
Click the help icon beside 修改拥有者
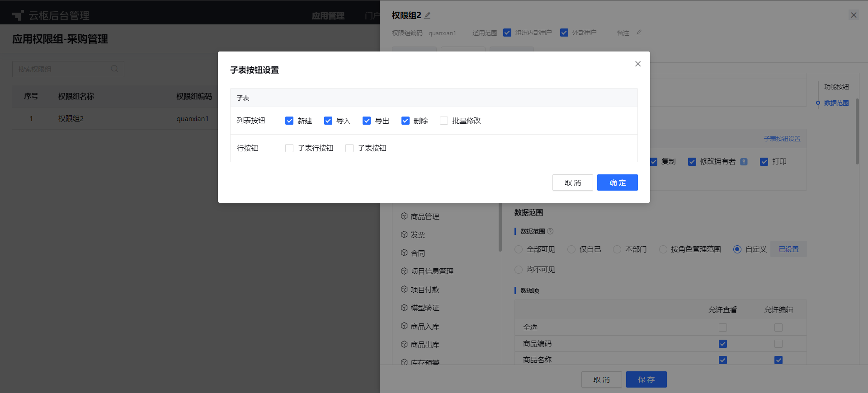(744, 162)
